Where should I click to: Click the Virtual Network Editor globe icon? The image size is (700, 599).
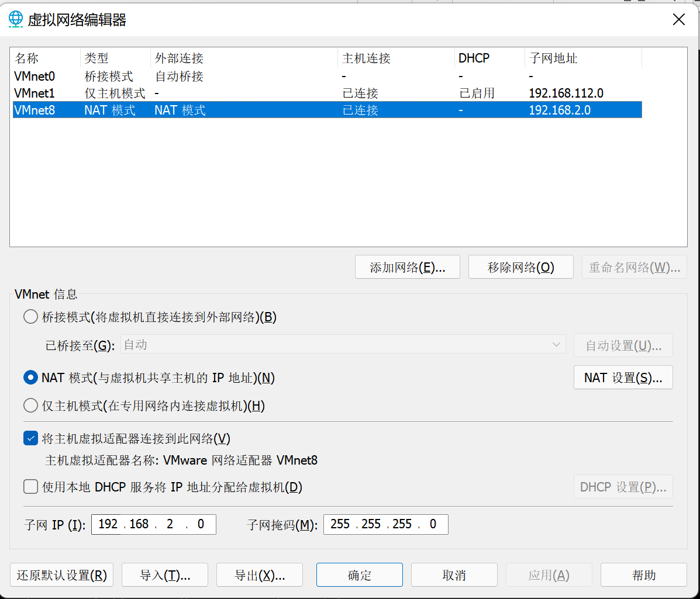(x=16, y=19)
